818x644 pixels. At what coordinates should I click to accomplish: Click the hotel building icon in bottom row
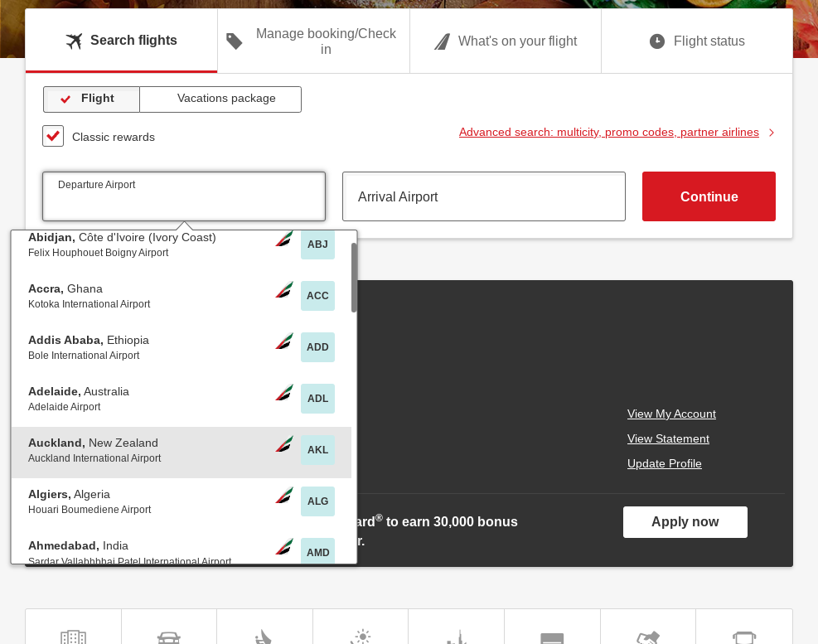[x=74, y=637]
